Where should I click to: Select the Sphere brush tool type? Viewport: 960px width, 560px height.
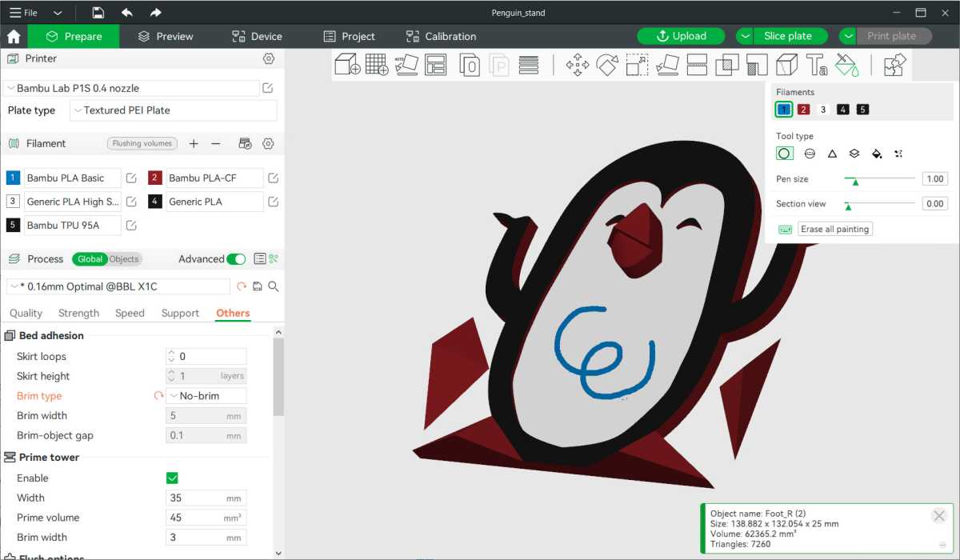pyautogui.click(x=810, y=154)
